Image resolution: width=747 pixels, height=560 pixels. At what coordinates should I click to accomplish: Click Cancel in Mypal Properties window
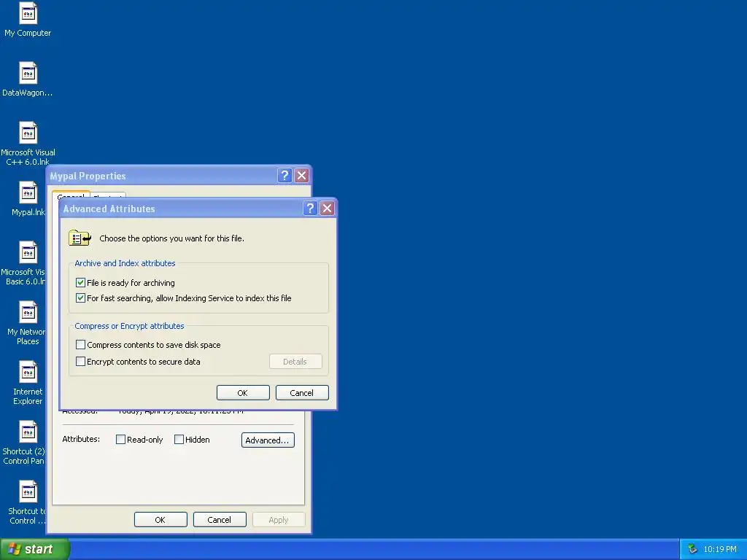[x=220, y=519]
